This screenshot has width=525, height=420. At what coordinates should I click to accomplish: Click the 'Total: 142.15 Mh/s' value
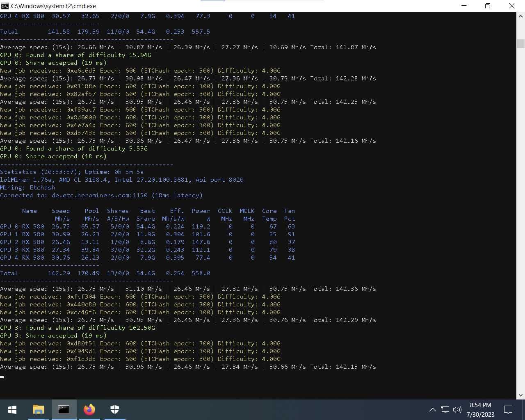pos(343,367)
